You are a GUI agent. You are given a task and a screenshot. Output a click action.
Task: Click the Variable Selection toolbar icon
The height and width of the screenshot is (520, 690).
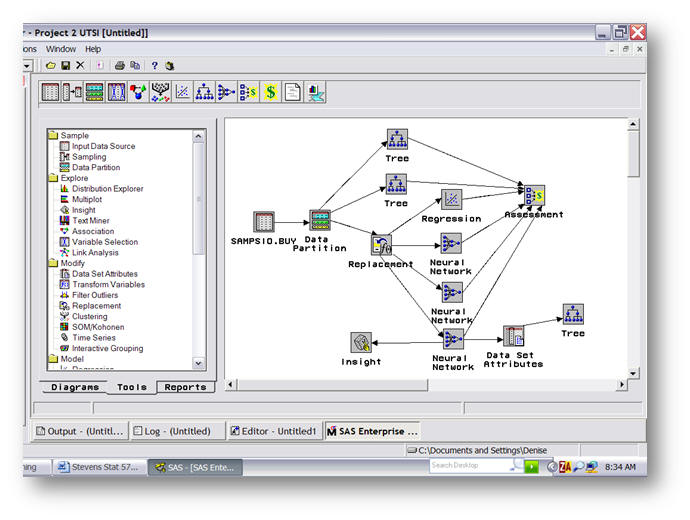click(x=117, y=92)
